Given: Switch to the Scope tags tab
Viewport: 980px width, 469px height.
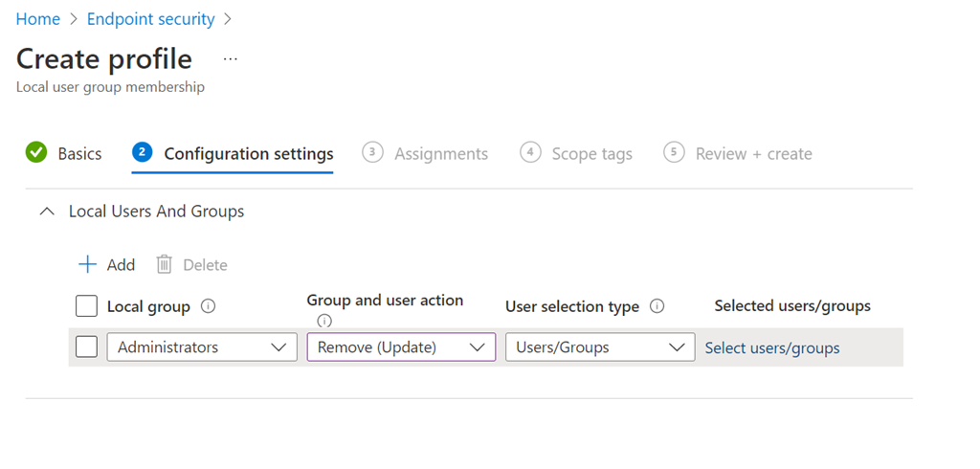Looking at the screenshot, I should coord(590,154).
